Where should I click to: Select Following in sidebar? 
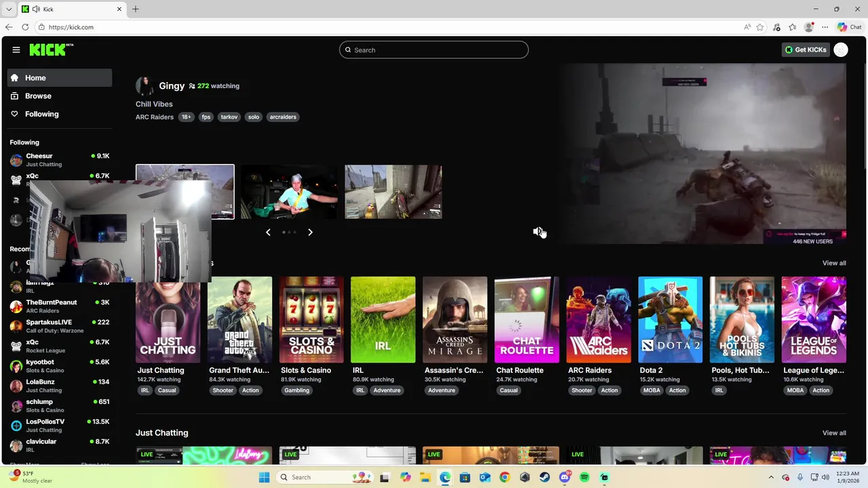[x=60, y=114]
